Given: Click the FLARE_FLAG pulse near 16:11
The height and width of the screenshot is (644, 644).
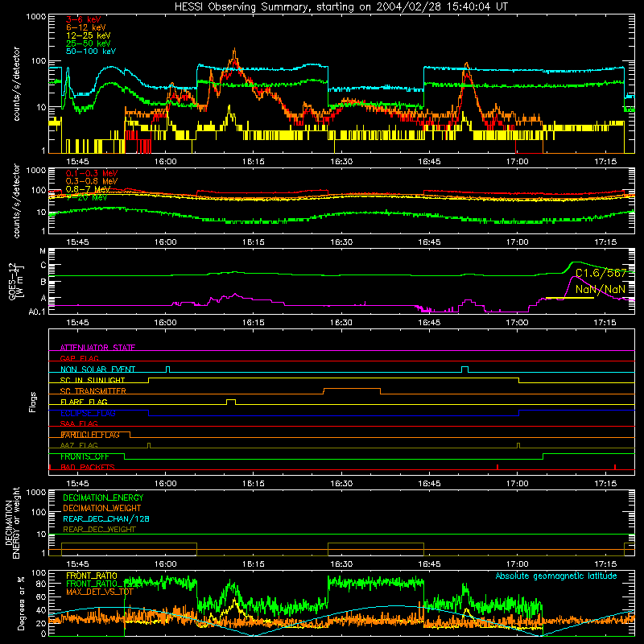Looking at the screenshot, I should click(x=231, y=402).
